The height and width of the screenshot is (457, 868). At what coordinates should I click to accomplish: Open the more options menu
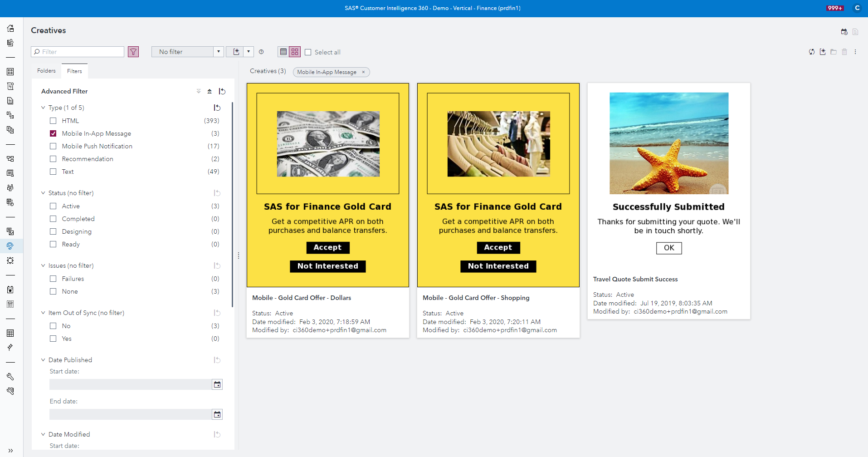(856, 52)
